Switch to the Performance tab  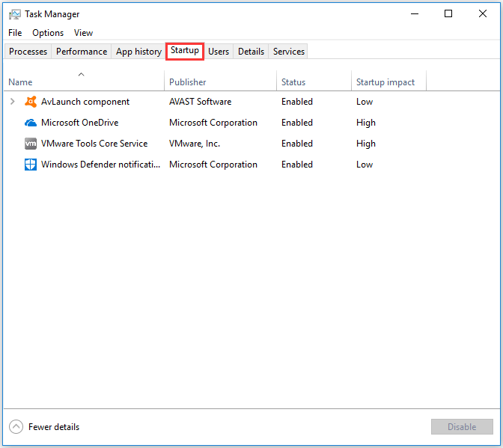pos(82,52)
